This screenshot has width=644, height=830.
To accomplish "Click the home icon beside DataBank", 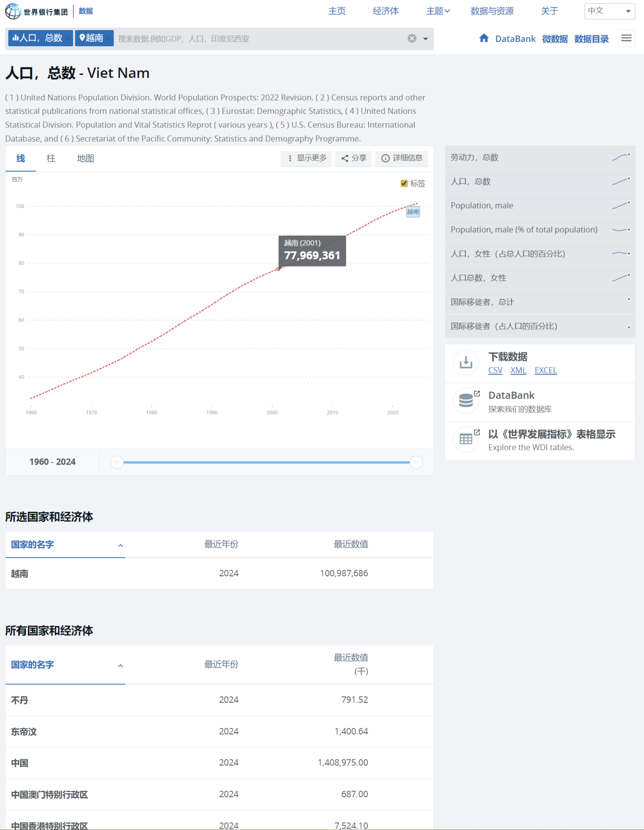I will (484, 38).
